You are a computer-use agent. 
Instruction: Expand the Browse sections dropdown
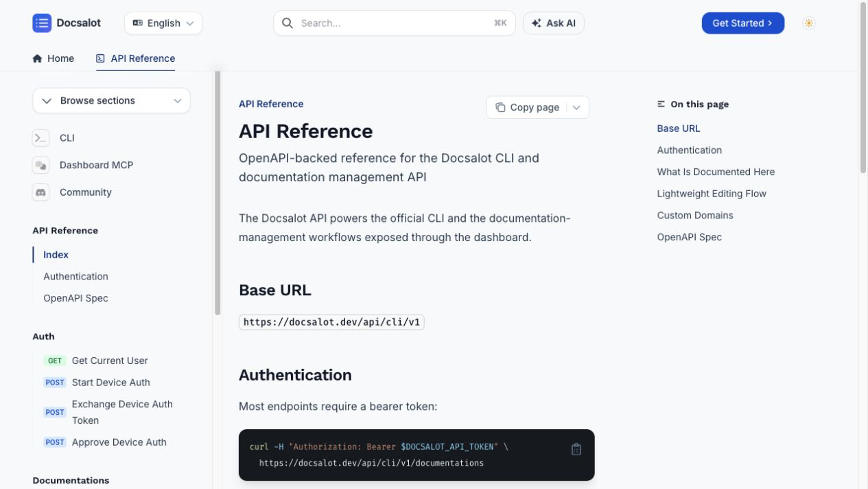(111, 100)
